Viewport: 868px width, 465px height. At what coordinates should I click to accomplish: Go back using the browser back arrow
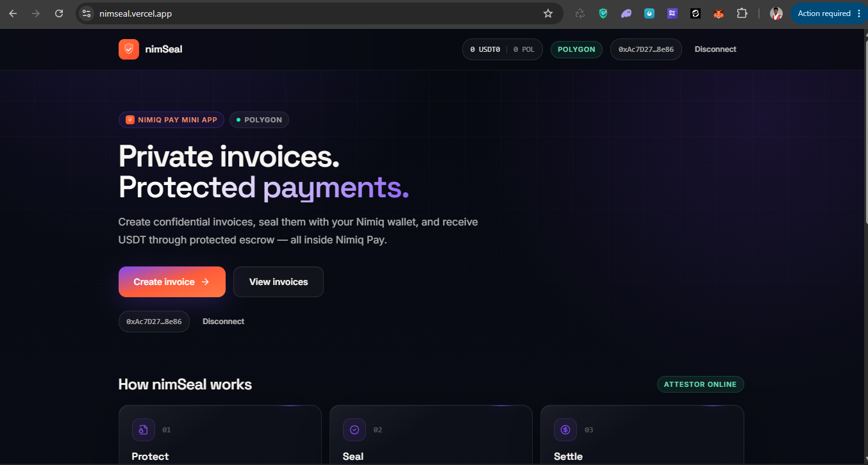click(x=13, y=13)
